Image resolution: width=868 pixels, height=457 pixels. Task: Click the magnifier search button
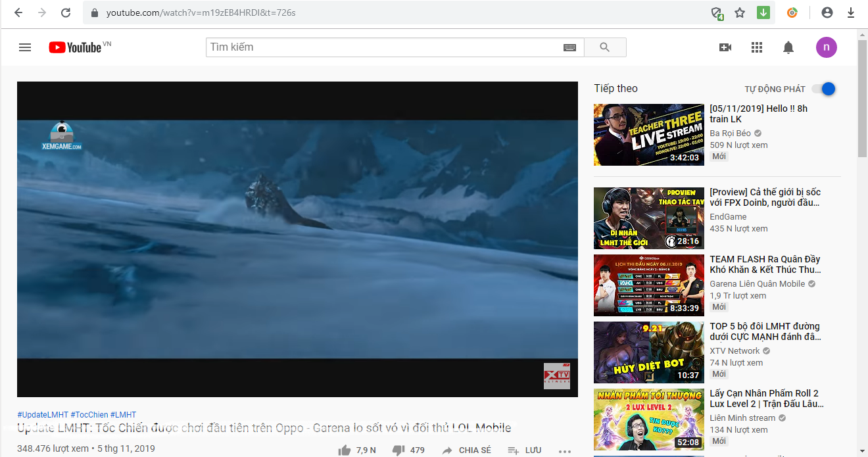coord(605,47)
